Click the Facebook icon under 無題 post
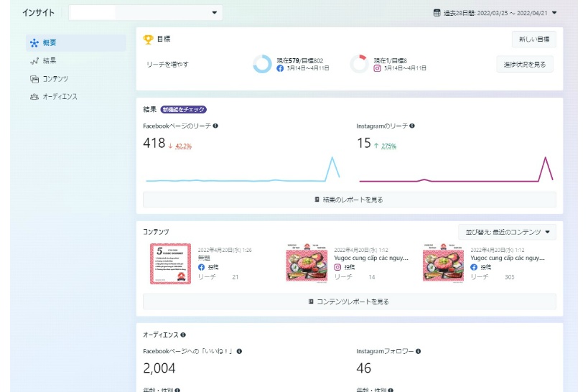 tap(201, 267)
